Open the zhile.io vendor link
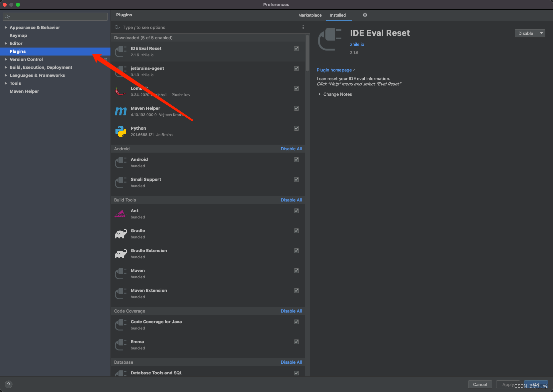The height and width of the screenshot is (392, 553). coord(357,44)
